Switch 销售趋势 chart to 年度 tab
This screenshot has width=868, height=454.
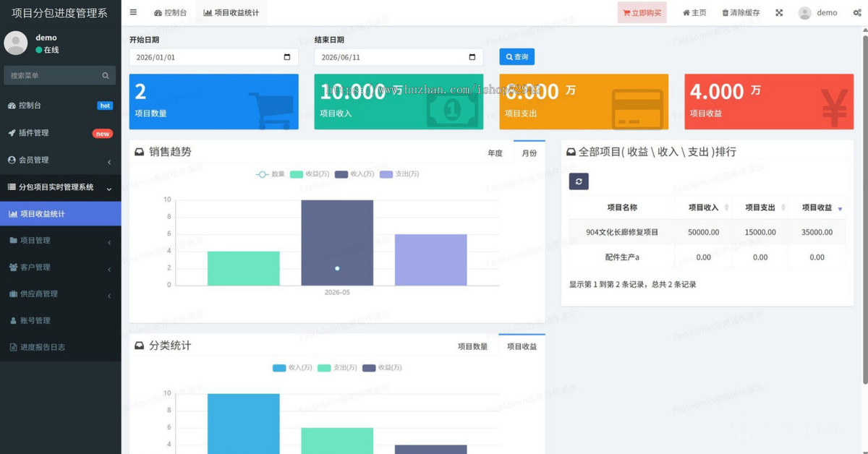pyautogui.click(x=495, y=153)
